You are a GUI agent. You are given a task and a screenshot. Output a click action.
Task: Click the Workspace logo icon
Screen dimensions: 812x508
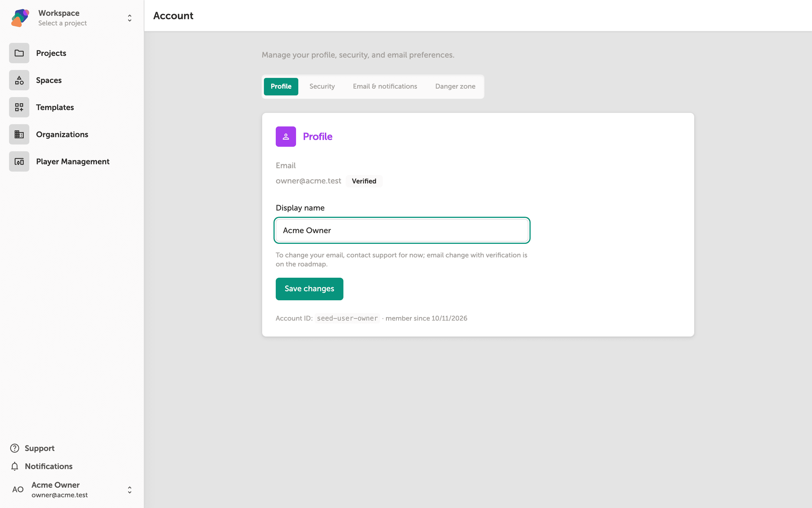tap(20, 18)
